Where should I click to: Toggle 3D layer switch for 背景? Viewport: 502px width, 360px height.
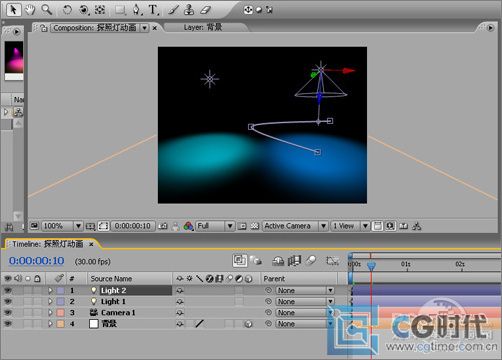click(248, 324)
